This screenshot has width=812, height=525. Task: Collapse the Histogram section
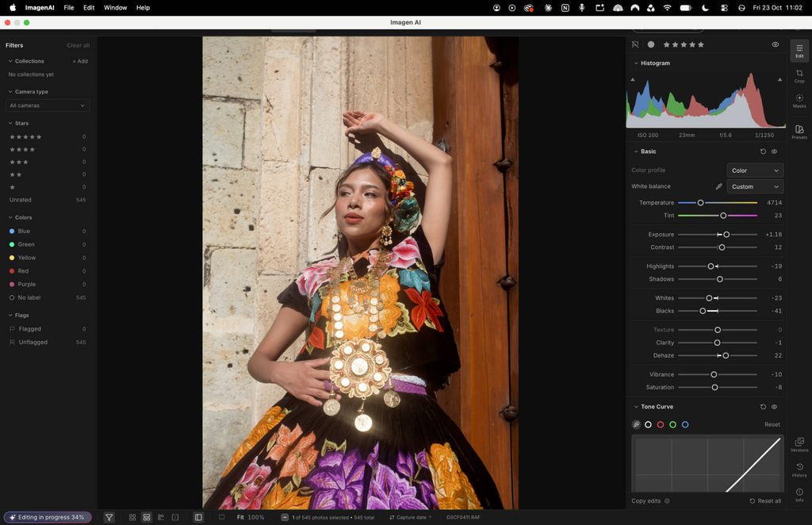pos(636,63)
